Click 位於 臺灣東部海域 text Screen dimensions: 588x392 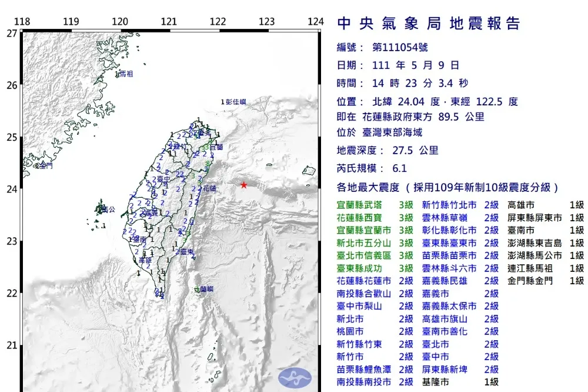(379, 132)
